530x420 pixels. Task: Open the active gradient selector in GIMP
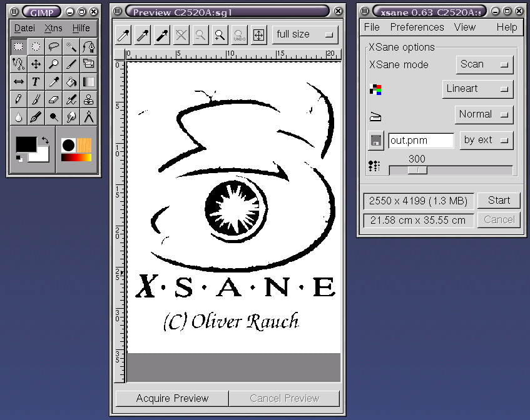coord(76,157)
